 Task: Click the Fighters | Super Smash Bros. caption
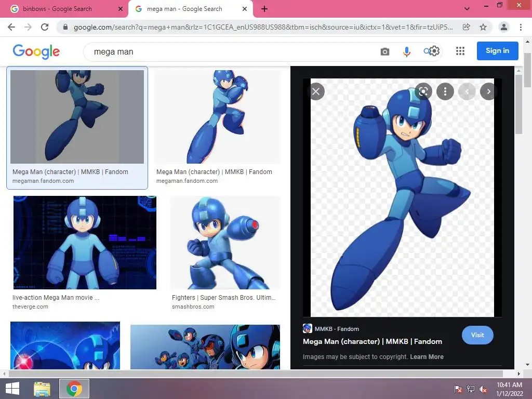[x=223, y=297]
